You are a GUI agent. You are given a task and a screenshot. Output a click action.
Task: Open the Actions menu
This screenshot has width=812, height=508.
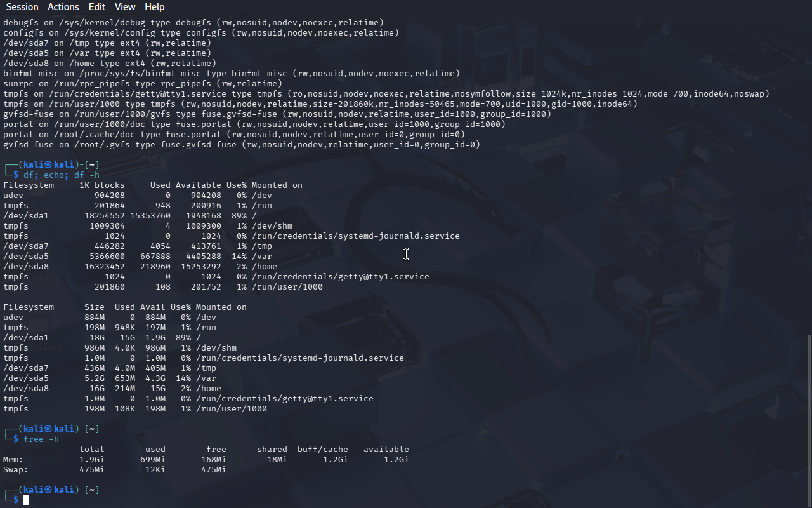coord(63,7)
